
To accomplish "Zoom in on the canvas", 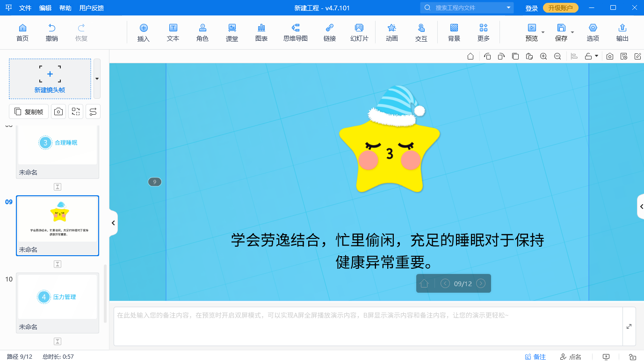I will 543,56.
